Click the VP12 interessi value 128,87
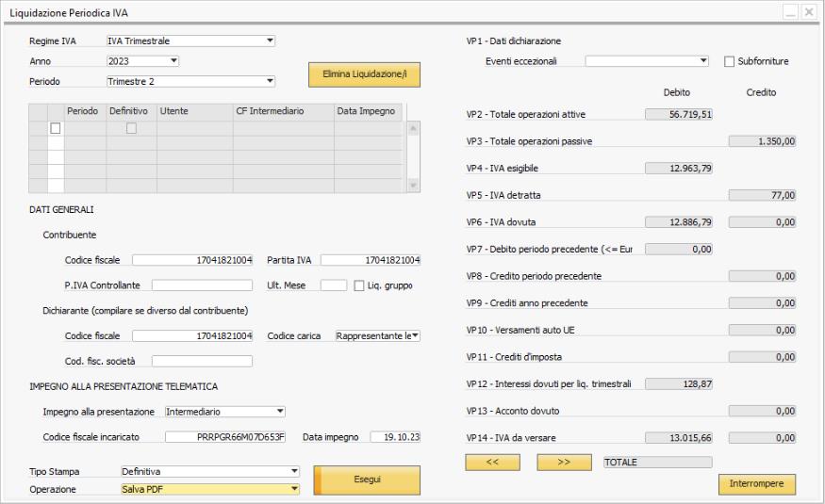 coord(679,384)
